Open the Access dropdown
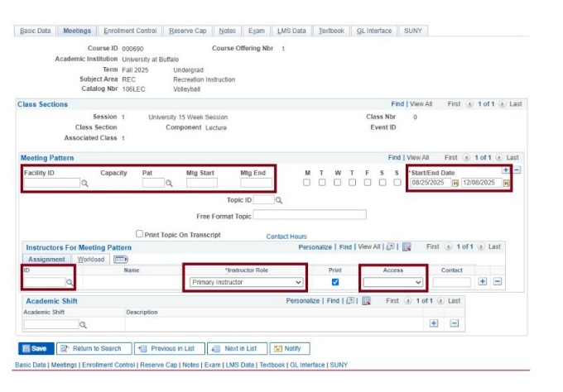The height and width of the screenshot is (392, 563). pyautogui.click(x=392, y=282)
